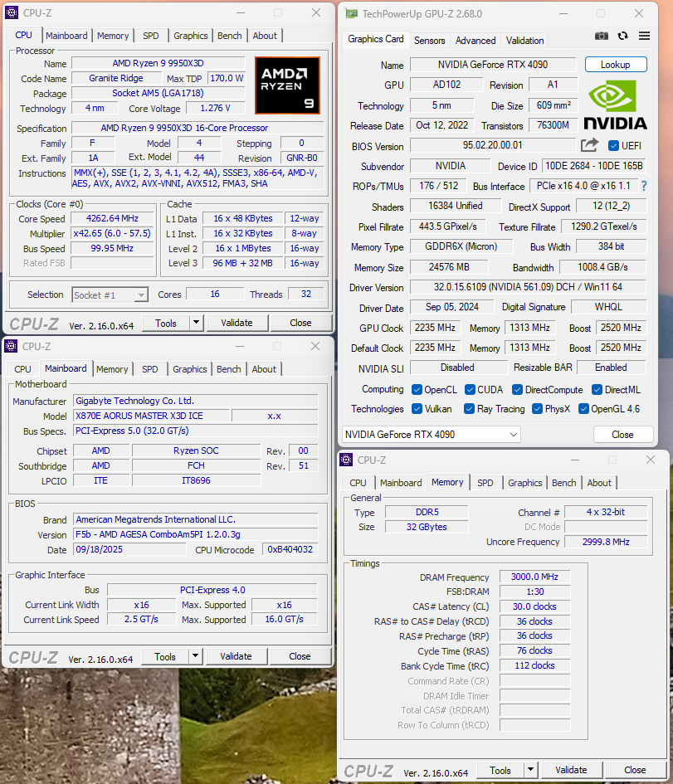
Task: Click the NVIDIA logo in GPU-Z
Action: click(616, 105)
